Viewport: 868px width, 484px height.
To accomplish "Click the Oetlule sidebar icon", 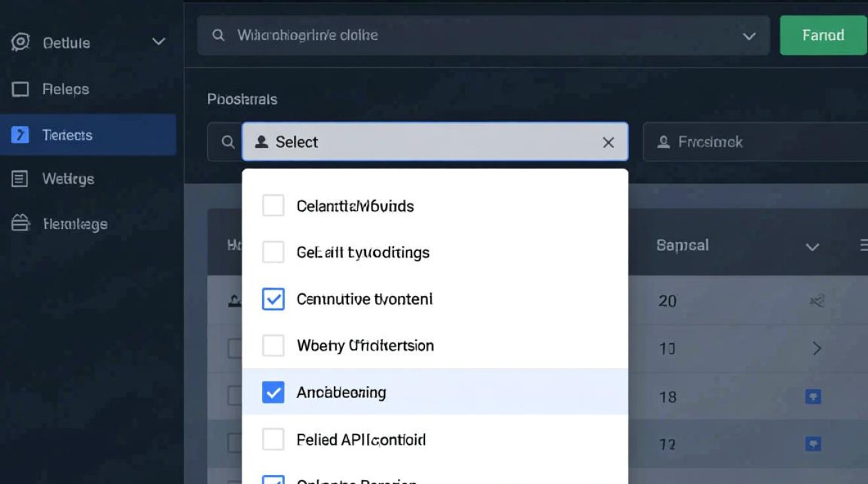I will coord(21,43).
